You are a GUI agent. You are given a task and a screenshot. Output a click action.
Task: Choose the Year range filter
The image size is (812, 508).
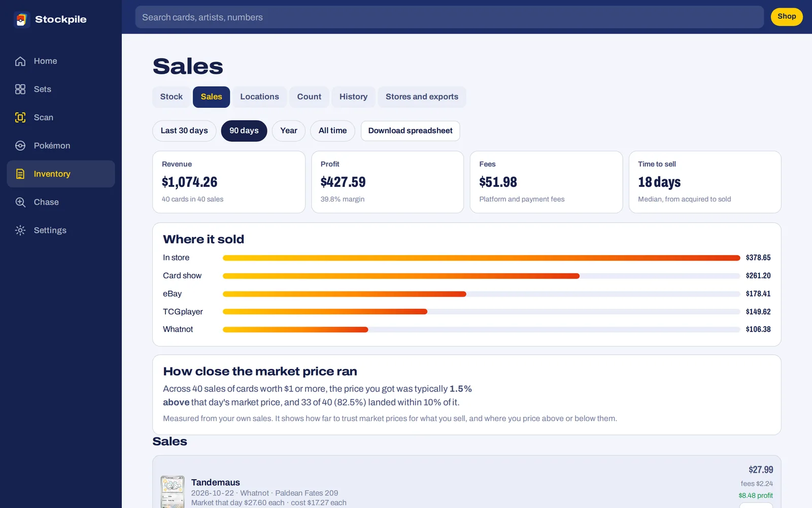289,131
